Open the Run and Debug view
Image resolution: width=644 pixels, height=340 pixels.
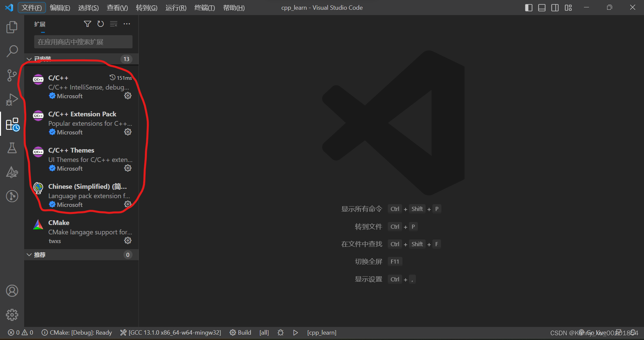pos(12,100)
